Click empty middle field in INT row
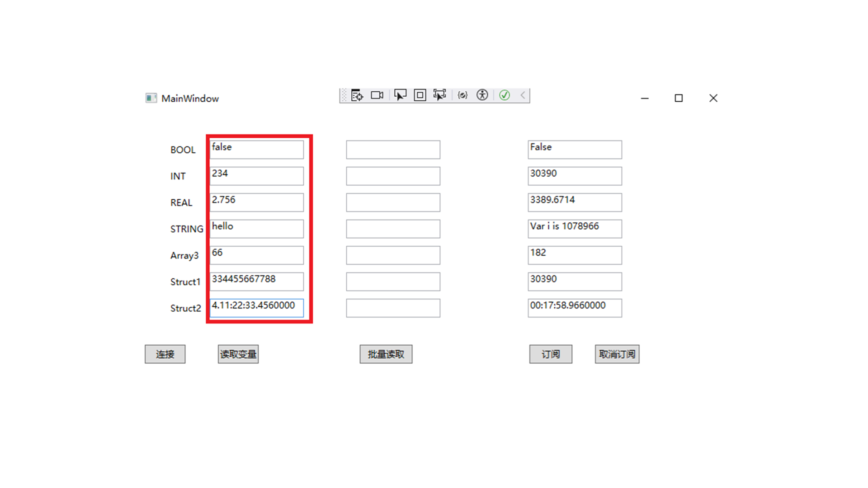The height and width of the screenshot is (488, 868). [x=393, y=176]
